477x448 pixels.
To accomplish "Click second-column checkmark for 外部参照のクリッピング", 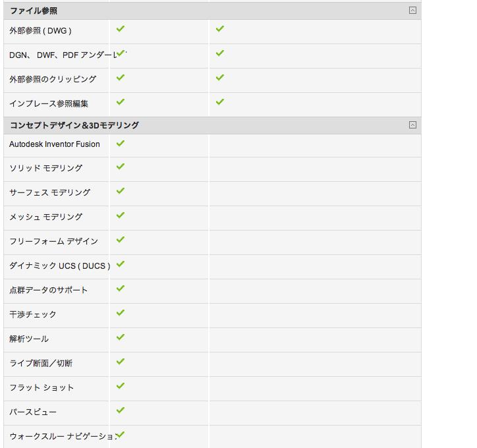I will pos(220,78).
